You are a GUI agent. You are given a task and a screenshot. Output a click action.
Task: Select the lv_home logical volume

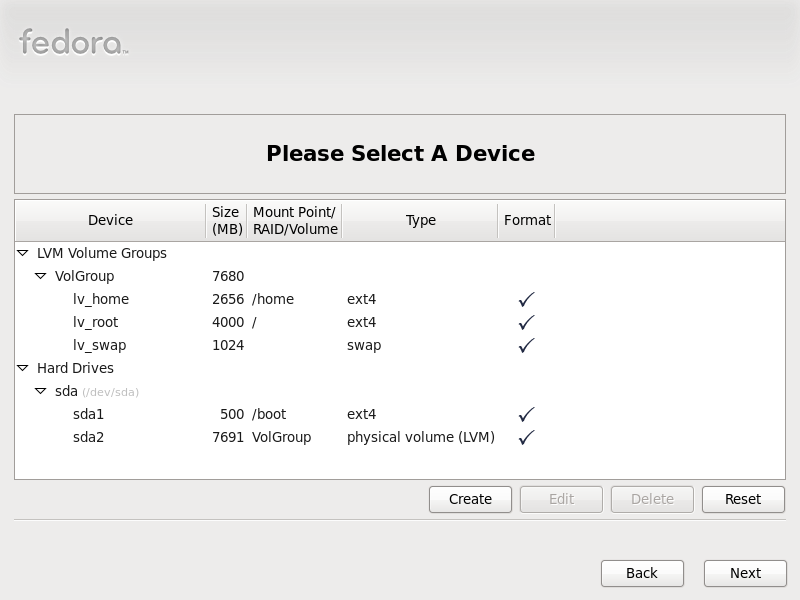click(400, 299)
